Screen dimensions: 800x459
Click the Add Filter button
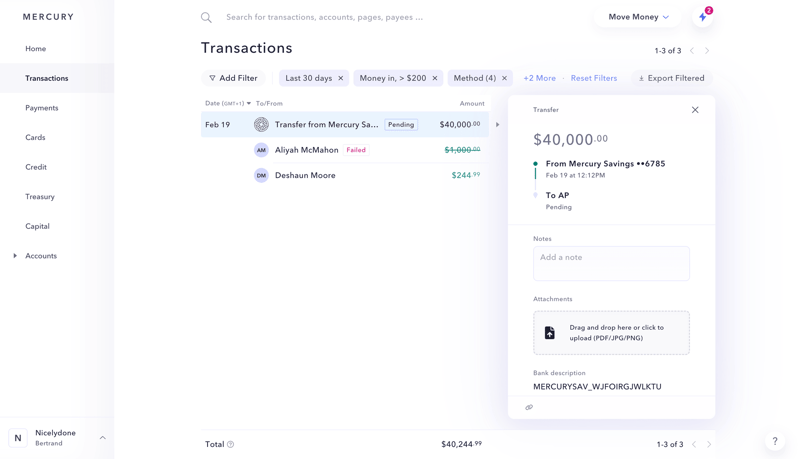(233, 78)
